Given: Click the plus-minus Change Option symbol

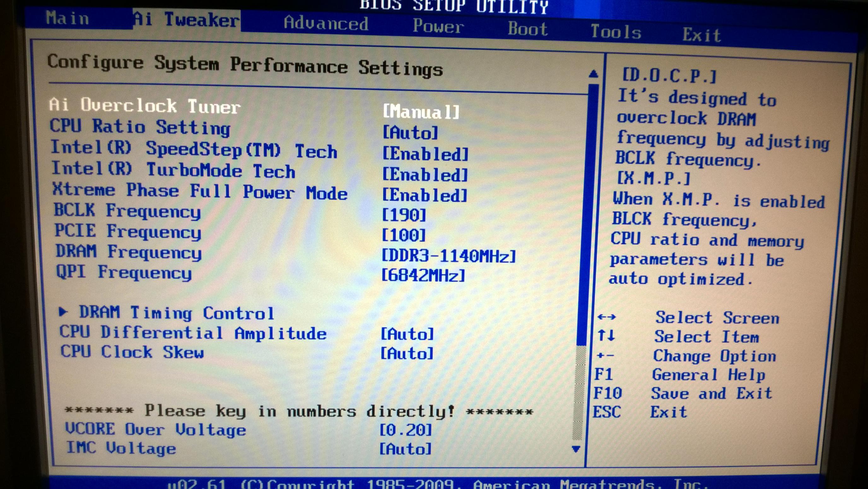Looking at the screenshot, I should [x=605, y=355].
